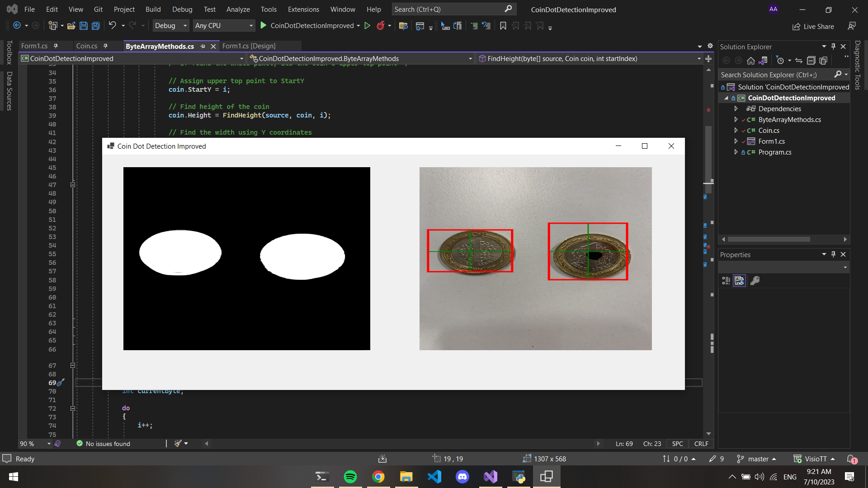The image size is (868, 488).
Task: Open the Debug configuration dropdown
Action: pyautogui.click(x=170, y=26)
